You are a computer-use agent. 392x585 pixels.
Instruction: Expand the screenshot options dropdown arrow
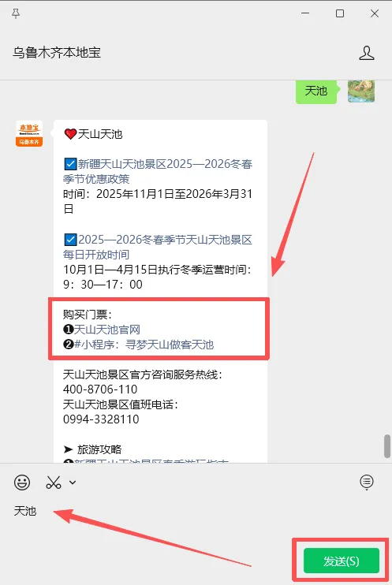coord(73,483)
